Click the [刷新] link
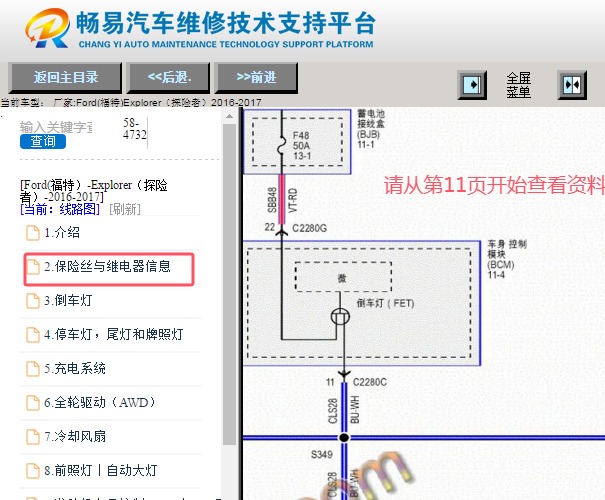The image size is (605, 500). click(x=125, y=209)
